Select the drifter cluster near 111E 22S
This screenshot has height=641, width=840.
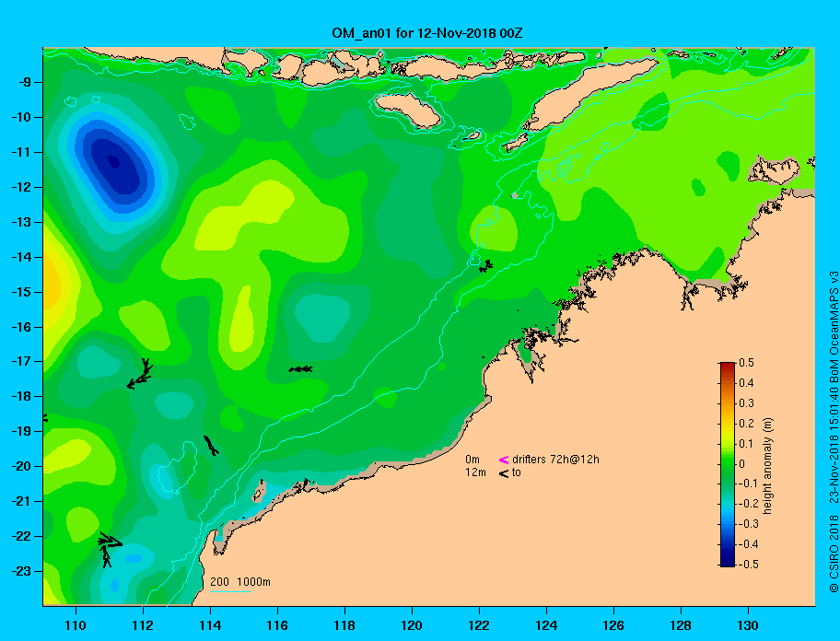[x=109, y=548]
